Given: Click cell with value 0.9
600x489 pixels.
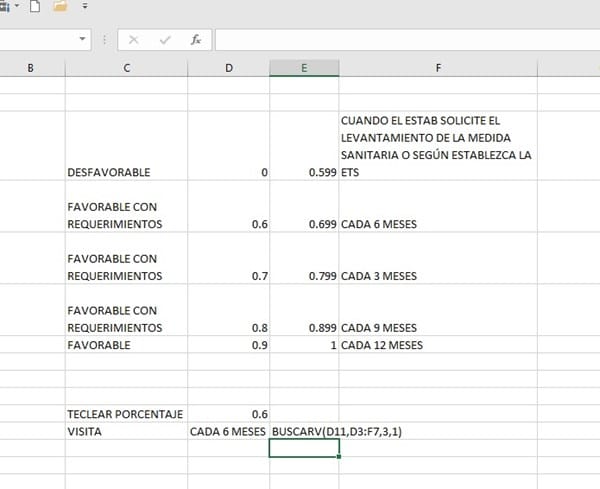Looking at the screenshot, I should 228,345.
